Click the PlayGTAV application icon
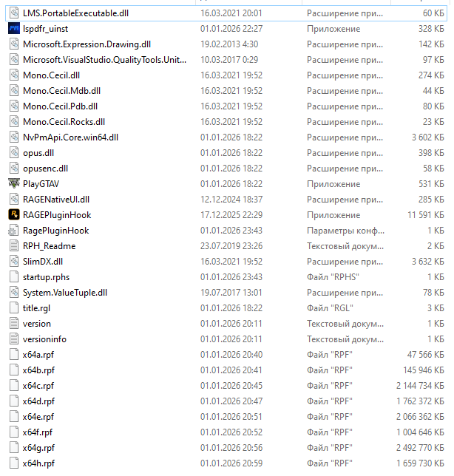Image resolution: width=454 pixels, height=476 pixels. click(x=14, y=183)
